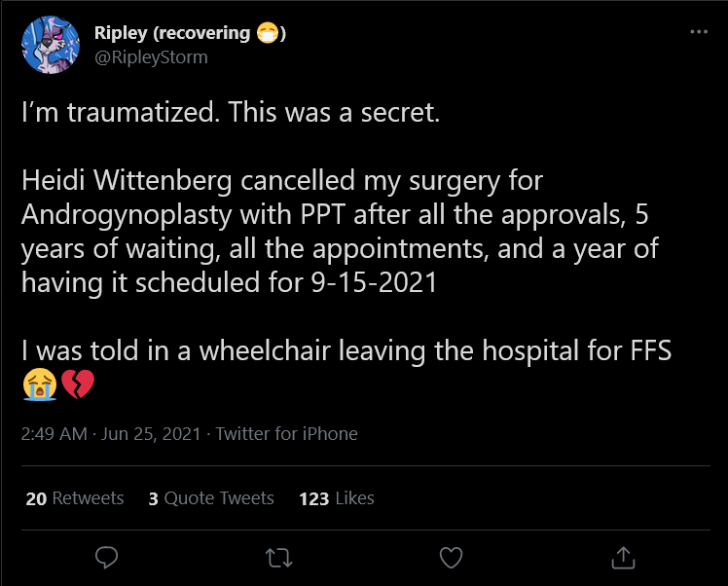Screen dimensions: 728x586
Task: Click the scheduled date 9-15-2021 text
Action: pyautogui.click(x=374, y=282)
